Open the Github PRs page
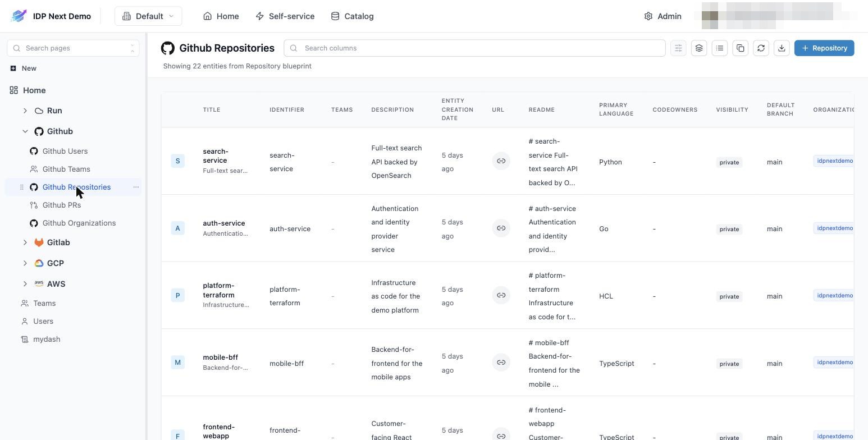868x440 pixels. click(62, 205)
